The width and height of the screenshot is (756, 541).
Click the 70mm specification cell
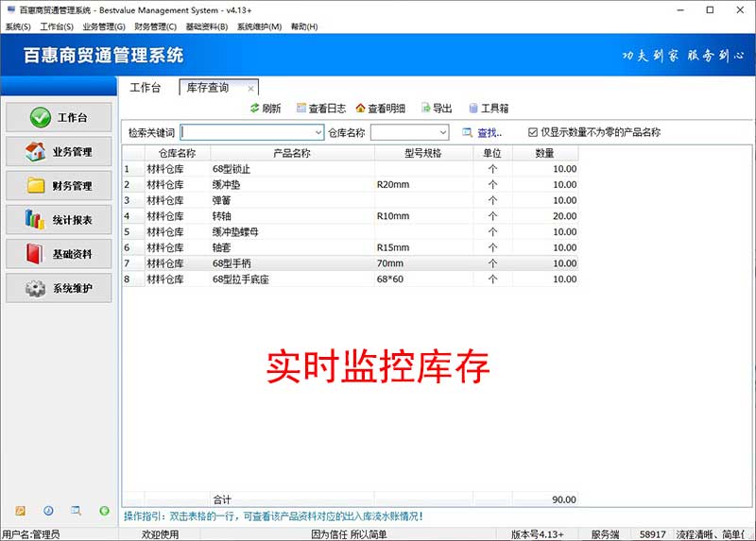click(423, 263)
